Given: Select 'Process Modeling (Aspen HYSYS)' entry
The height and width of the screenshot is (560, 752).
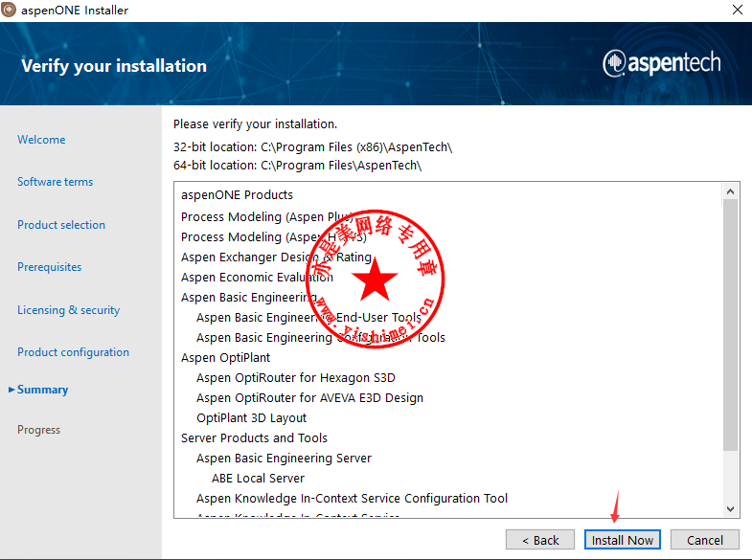Looking at the screenshot, I should coord(274,237).
